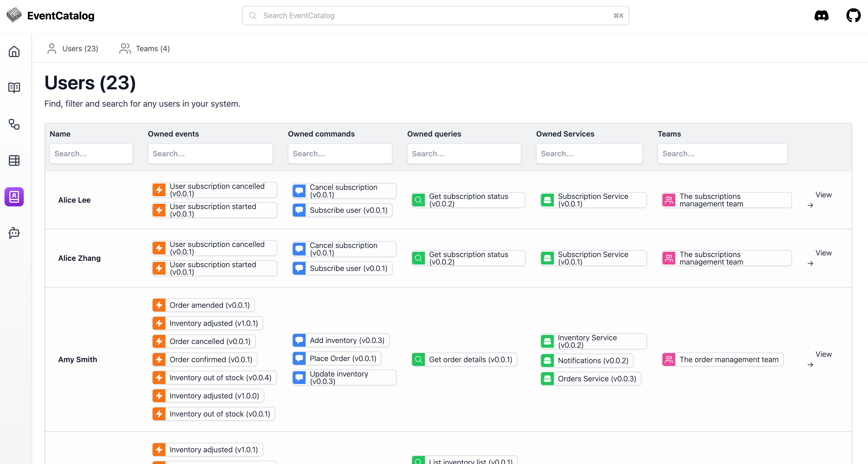
Task: Open the home icon in the sidebar
Action: pyautogui.click(x=14, y=51)
